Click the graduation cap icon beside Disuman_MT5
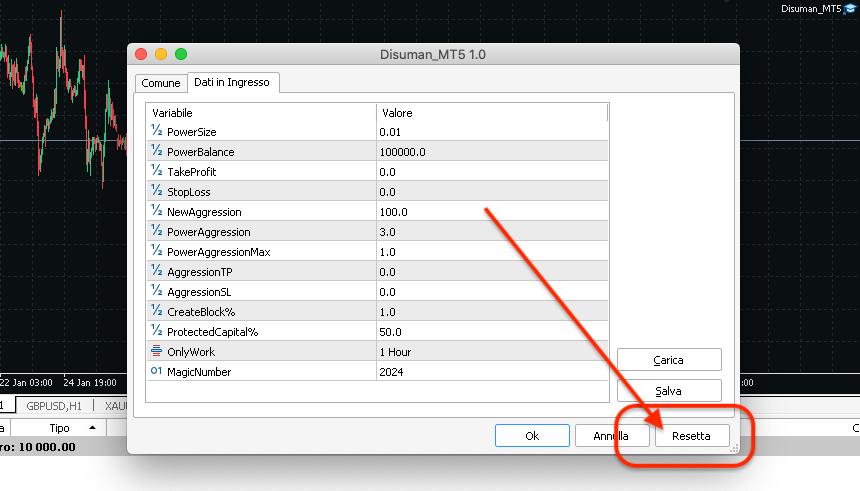Screen dimensions: 860x491 pos(851,8)
